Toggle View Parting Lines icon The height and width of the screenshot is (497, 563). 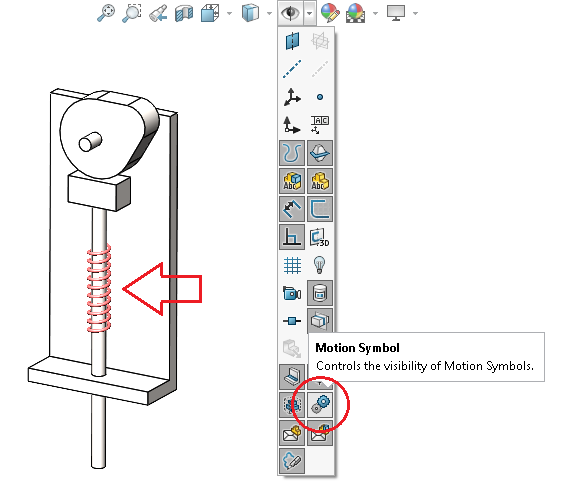click(x=320, y=153)
